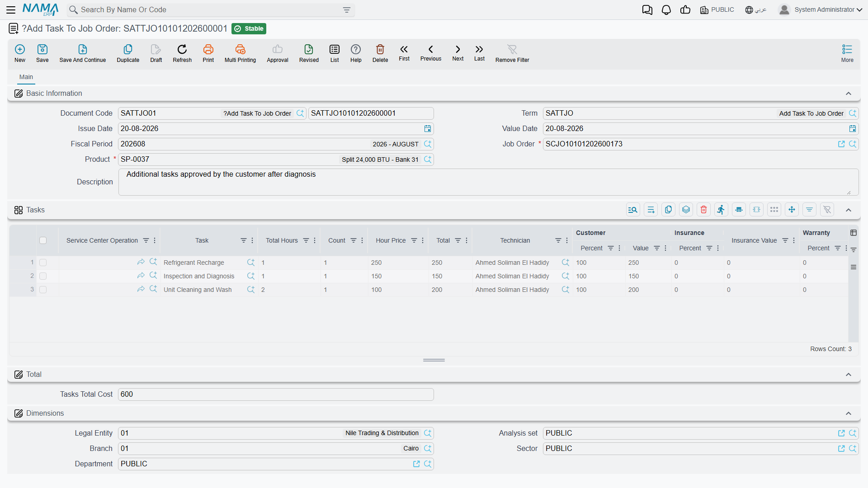Open Technician column filter
868x488 pixels.
coord(558,240)
